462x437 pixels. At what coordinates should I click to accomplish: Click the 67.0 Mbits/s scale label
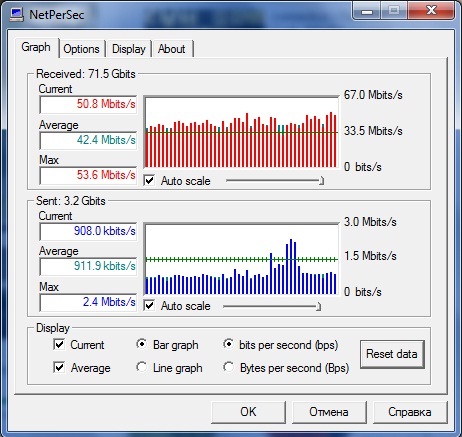(x=373, y=95)
